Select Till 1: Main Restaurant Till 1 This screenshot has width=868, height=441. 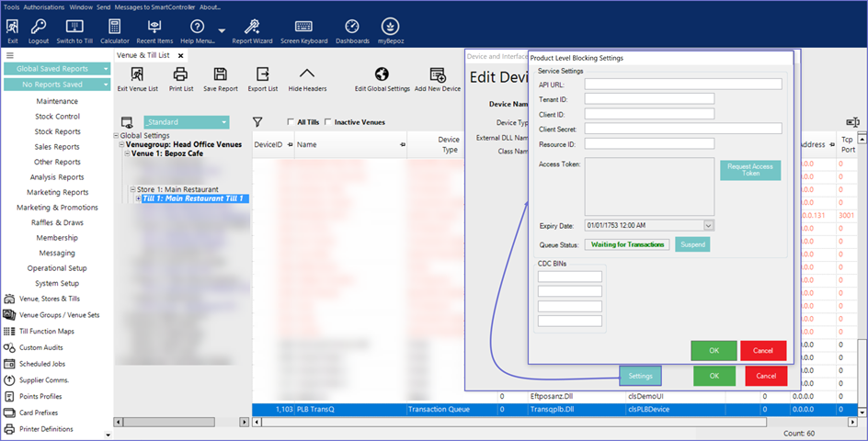196,198
